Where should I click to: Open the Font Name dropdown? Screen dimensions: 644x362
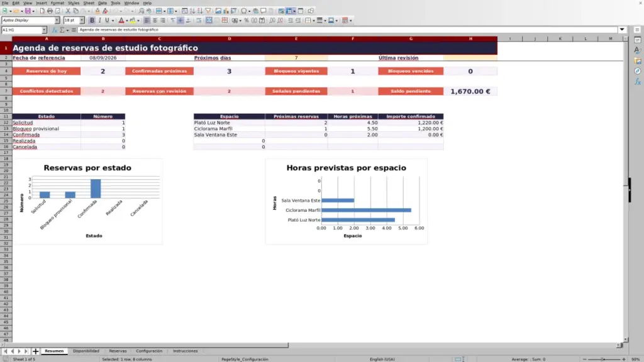point(57,20)
